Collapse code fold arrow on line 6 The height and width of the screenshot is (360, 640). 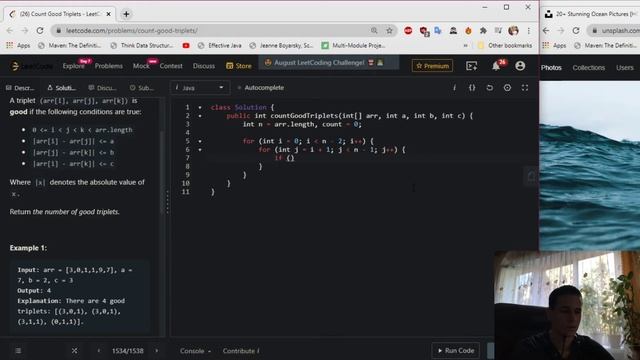[200, 150]
